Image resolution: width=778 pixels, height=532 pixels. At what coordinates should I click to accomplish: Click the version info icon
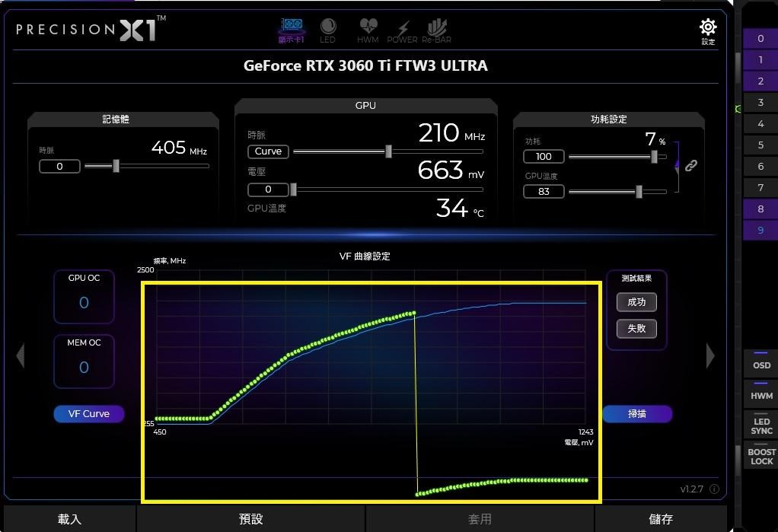point(715,489)
